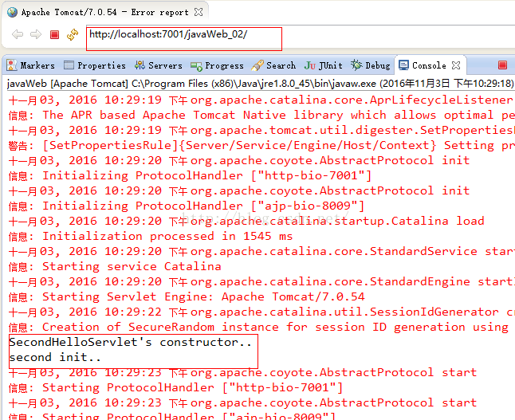Click the browser forward arrow
Viewport: 515px width, 420px height.
point(35,34)
